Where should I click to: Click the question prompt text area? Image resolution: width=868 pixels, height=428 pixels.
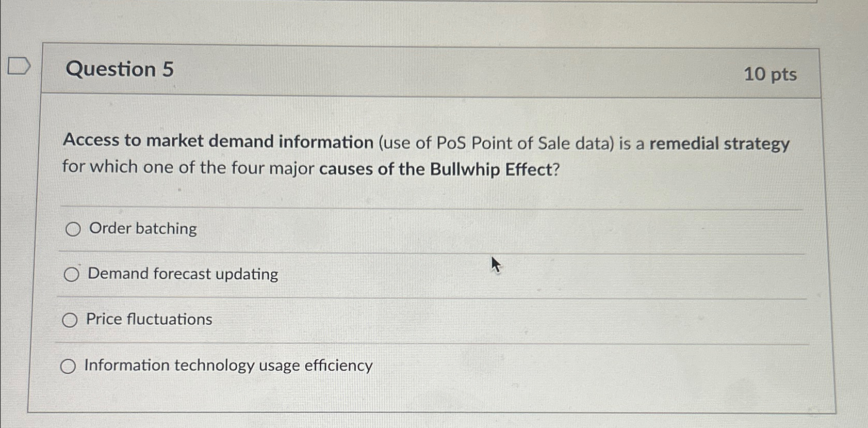[x=413, y=155]
